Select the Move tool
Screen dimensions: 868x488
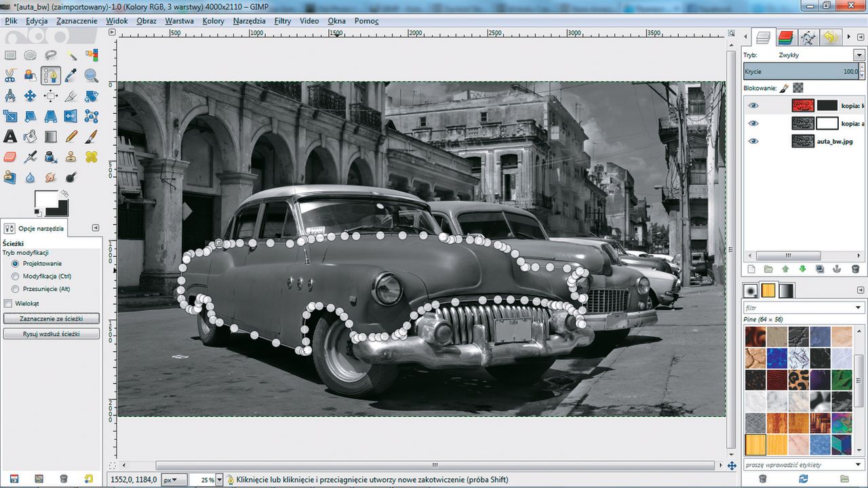[x=30, y=96]
